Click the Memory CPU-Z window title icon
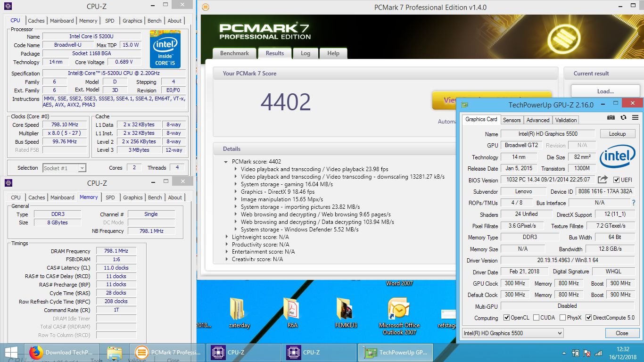The image size is (644, 362). [8, 183]
